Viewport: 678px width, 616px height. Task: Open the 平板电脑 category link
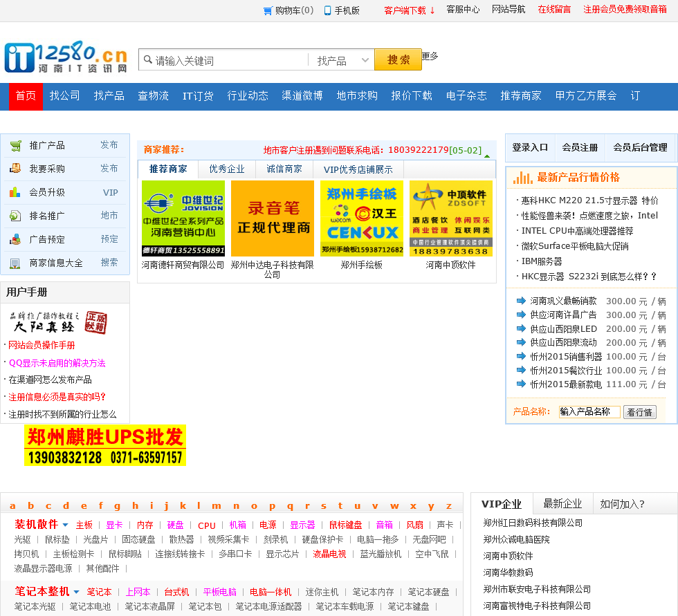pos(220,592)
